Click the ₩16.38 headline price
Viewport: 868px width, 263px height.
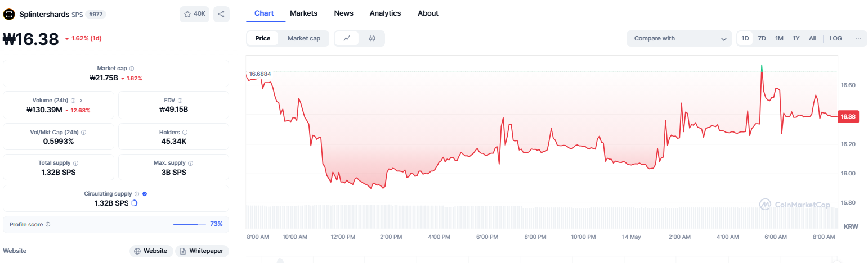coord(31,39)
